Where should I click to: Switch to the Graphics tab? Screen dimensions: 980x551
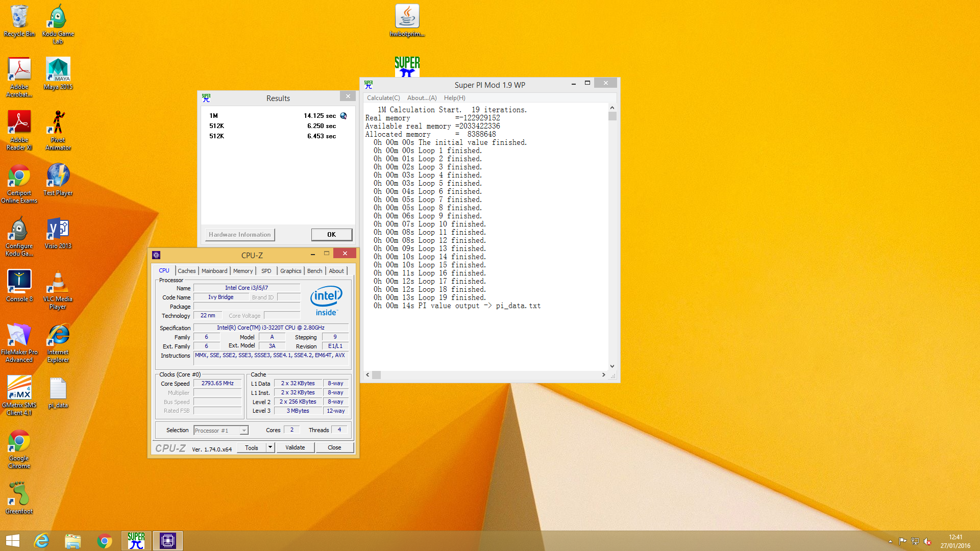point(291,271)
